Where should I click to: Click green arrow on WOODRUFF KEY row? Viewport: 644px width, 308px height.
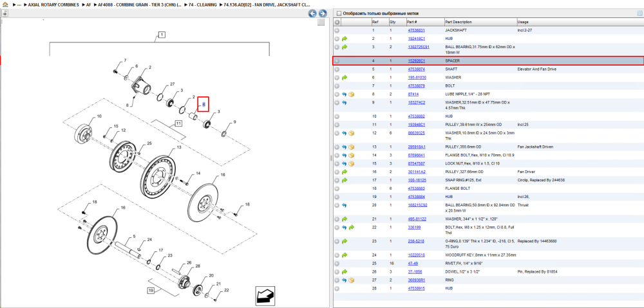click(345, 255)
